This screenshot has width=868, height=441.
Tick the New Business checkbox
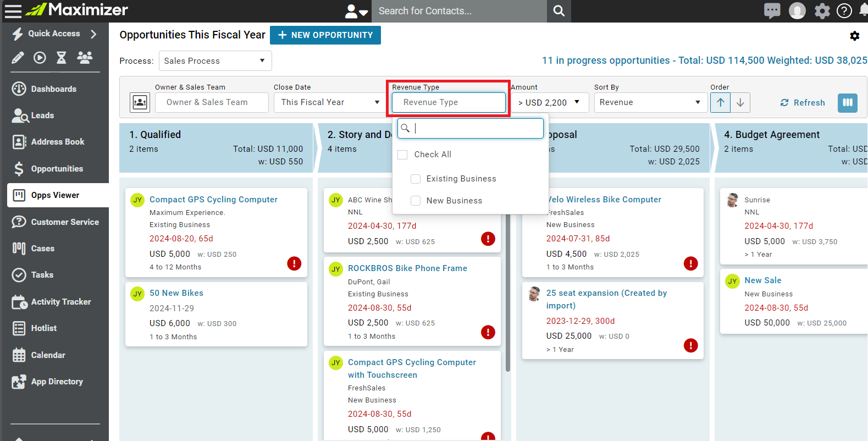(x=416, y=201)
